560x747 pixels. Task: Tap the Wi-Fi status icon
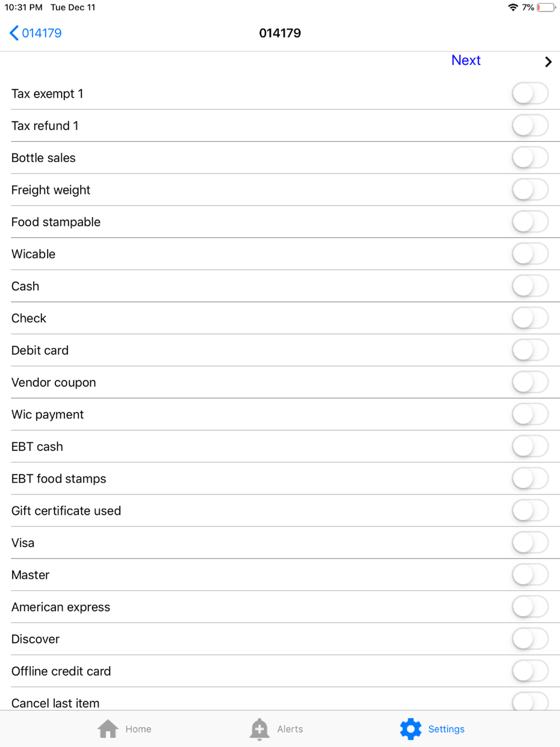(513, 7)
